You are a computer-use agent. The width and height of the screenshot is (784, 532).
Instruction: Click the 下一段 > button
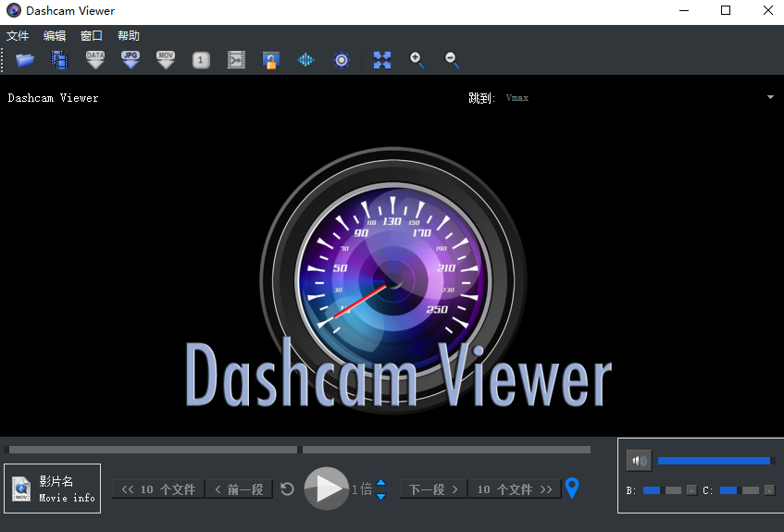click(x=433, y=489)
